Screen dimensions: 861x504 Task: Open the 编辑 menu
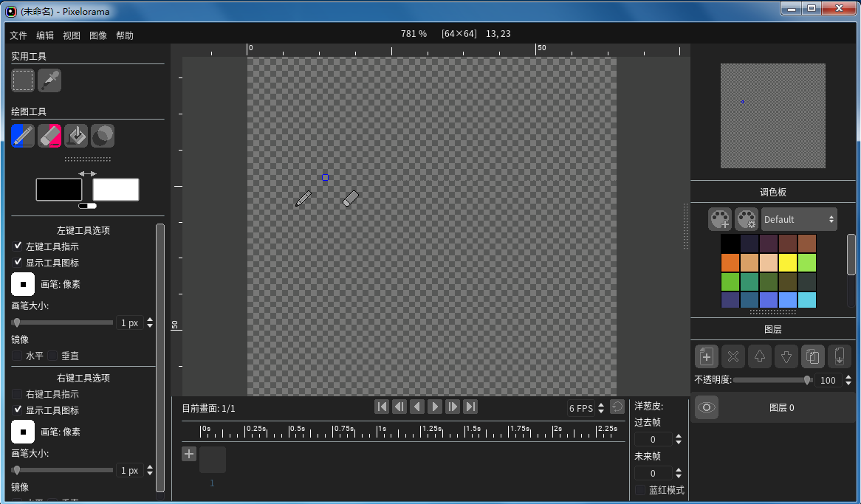[x=45, y=35]
